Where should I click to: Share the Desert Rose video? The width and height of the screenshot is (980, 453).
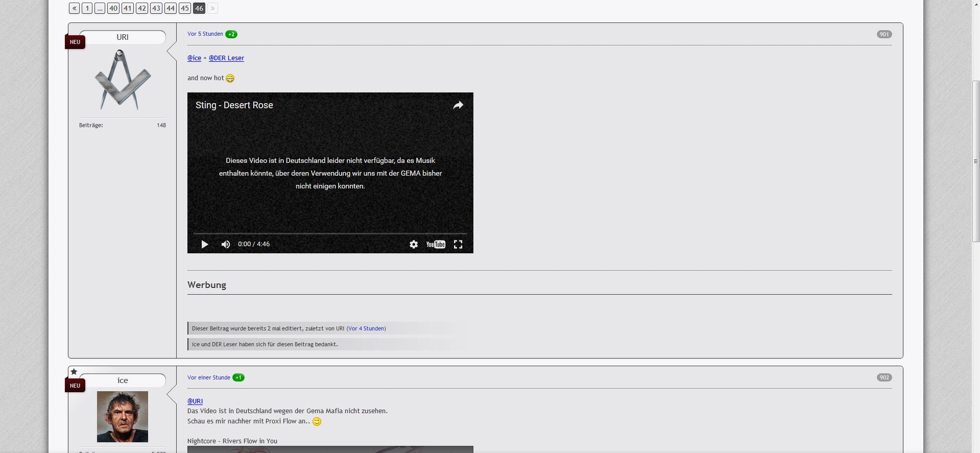(x=458, y=105)
